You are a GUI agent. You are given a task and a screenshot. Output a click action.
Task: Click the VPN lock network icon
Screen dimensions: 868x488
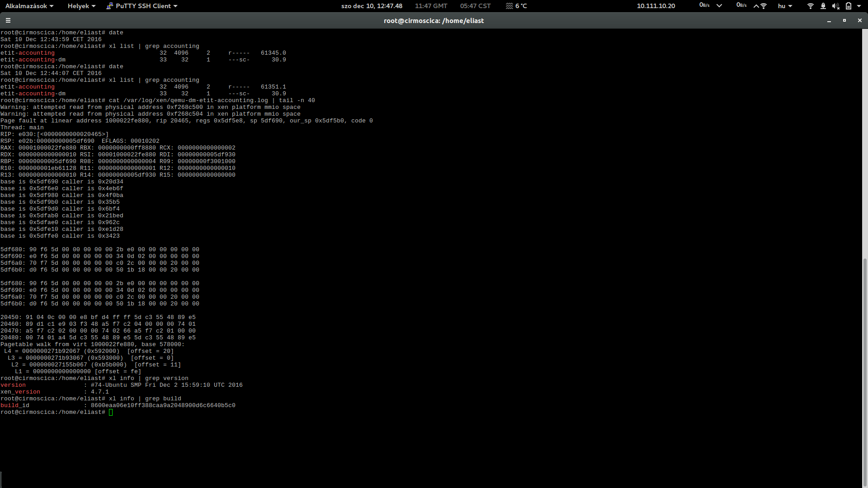coord(823,6)
